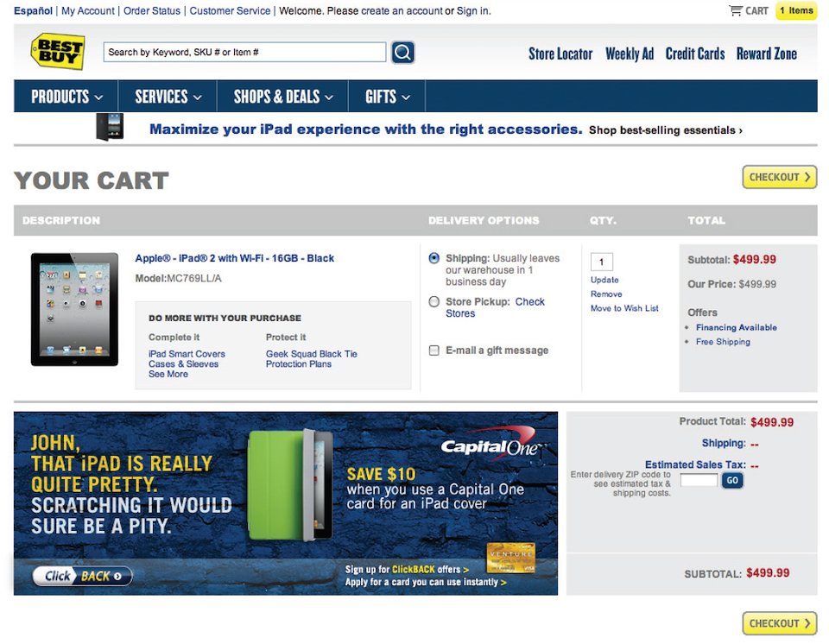Click the Capital One logo in the banner
The height and width of the screenshot is (644, 829).
pos(490,444)
